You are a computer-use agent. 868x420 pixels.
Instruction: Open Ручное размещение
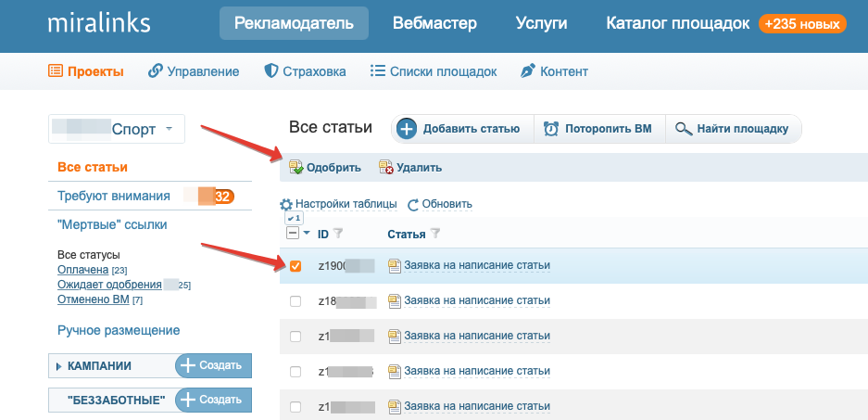[119, 330]
